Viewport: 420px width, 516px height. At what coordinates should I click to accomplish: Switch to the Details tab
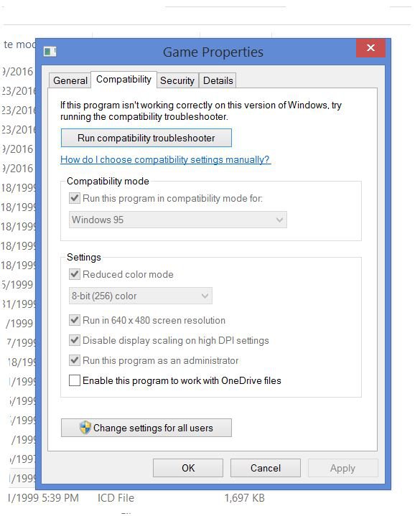[x=218, y=80]
